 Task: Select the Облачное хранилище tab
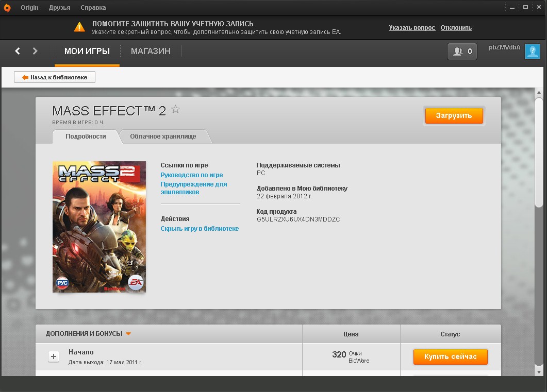coord(163,137)
